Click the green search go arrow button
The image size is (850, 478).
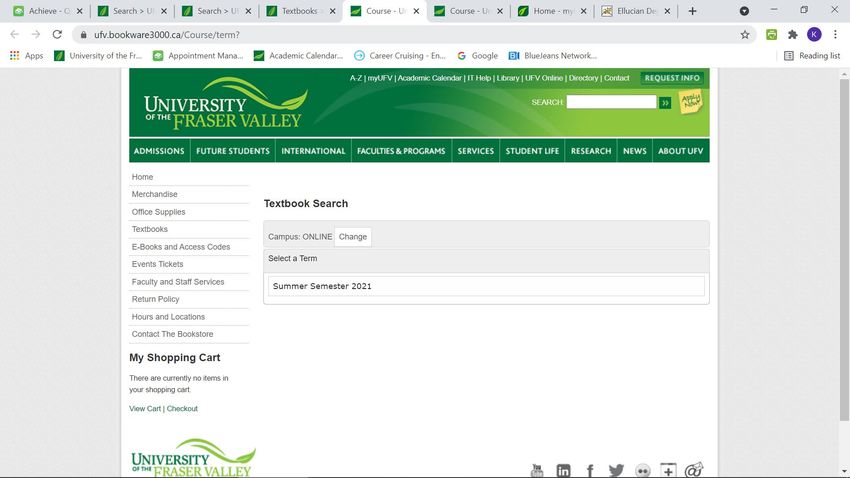[x=665, y=102]
